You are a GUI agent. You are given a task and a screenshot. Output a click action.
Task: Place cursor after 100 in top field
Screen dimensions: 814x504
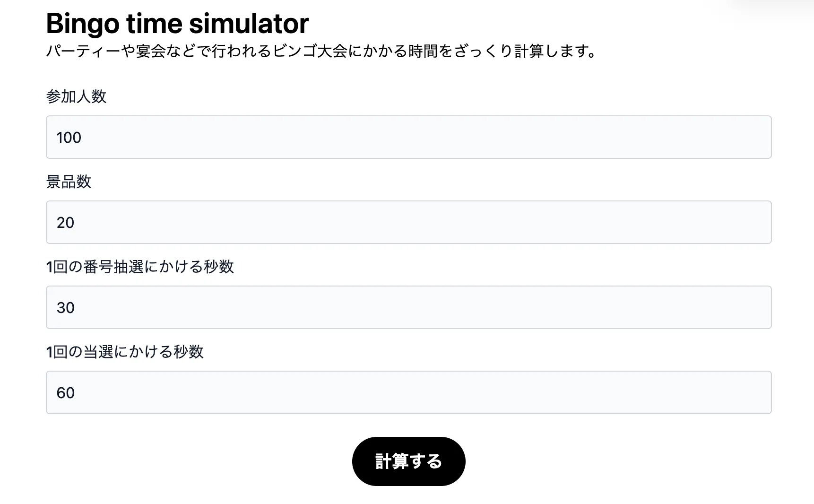click(85, 137)
